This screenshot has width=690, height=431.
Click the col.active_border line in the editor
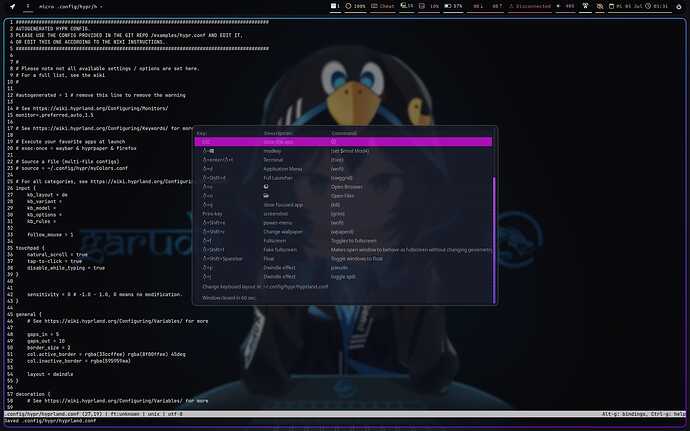[106, 354]
